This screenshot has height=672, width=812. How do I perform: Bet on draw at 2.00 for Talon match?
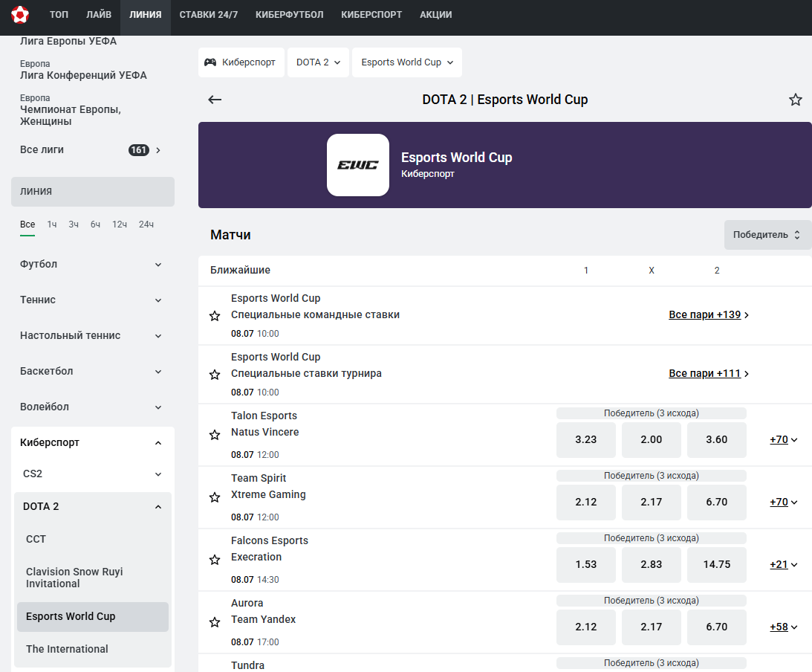click(x=651, y=439)
